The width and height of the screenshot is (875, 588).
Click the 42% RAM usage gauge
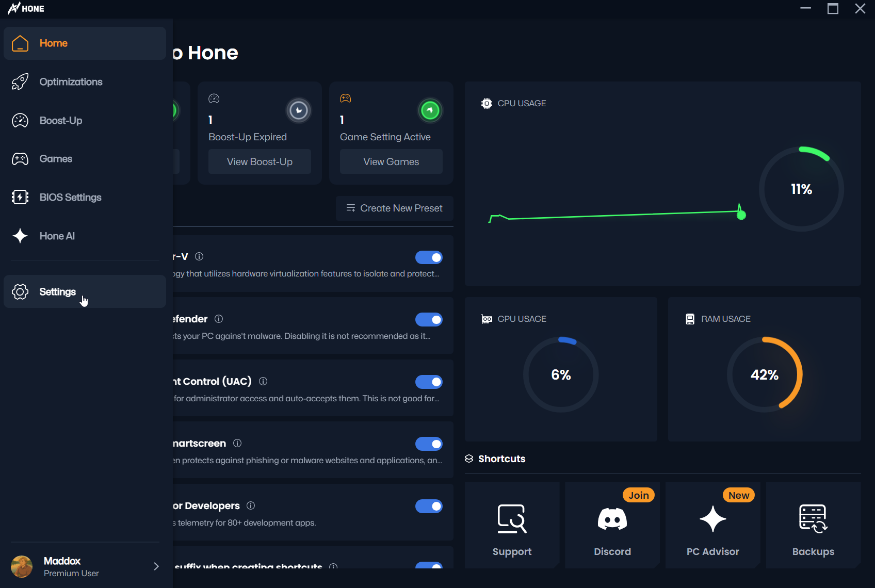coord(765,375)
